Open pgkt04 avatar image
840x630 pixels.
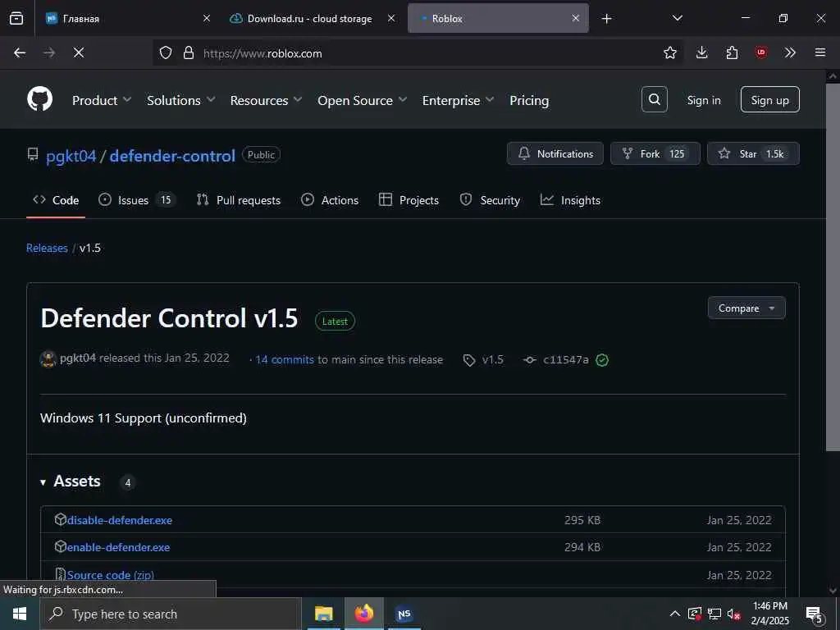click(48, 359)
